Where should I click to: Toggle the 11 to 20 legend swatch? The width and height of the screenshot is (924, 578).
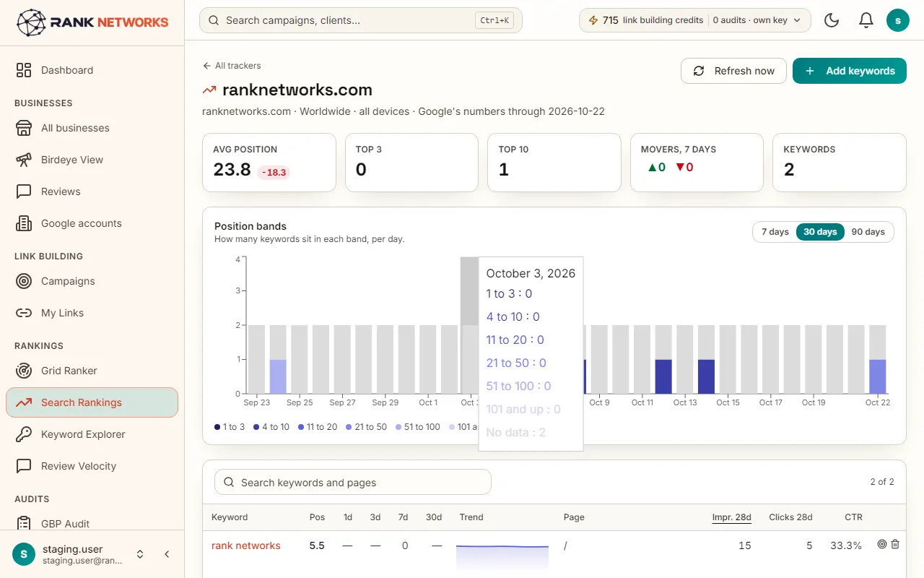(x=301, y=427)
